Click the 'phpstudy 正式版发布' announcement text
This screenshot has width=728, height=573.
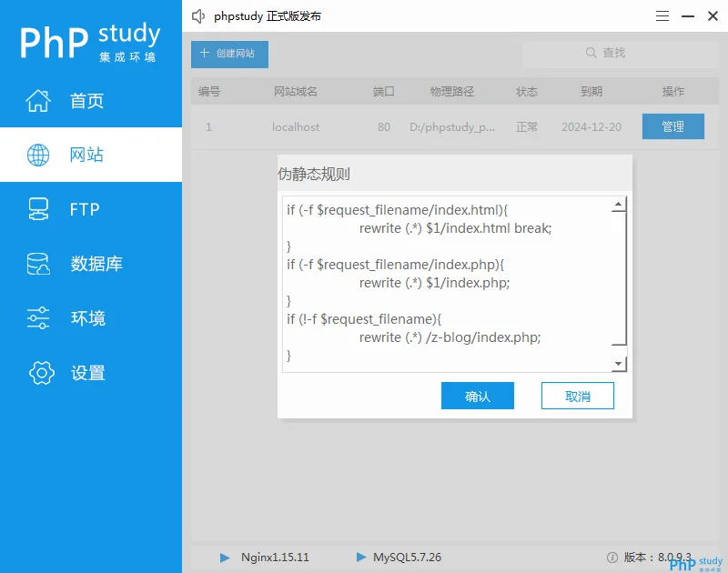click(268, 16)
